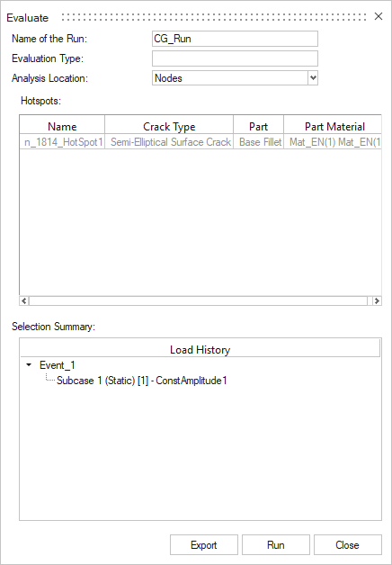Sort by Name column header

[62, 127]
